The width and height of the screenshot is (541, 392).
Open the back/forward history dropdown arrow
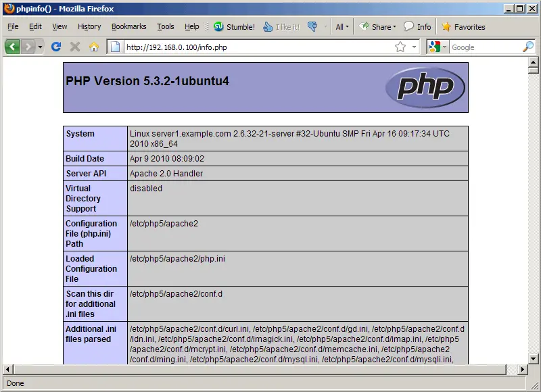pyautogui.click(x=40, y=47)
